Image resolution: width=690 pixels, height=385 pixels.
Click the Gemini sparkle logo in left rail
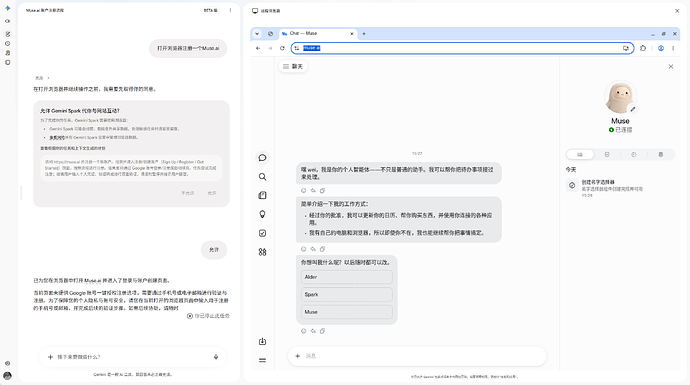7,8
